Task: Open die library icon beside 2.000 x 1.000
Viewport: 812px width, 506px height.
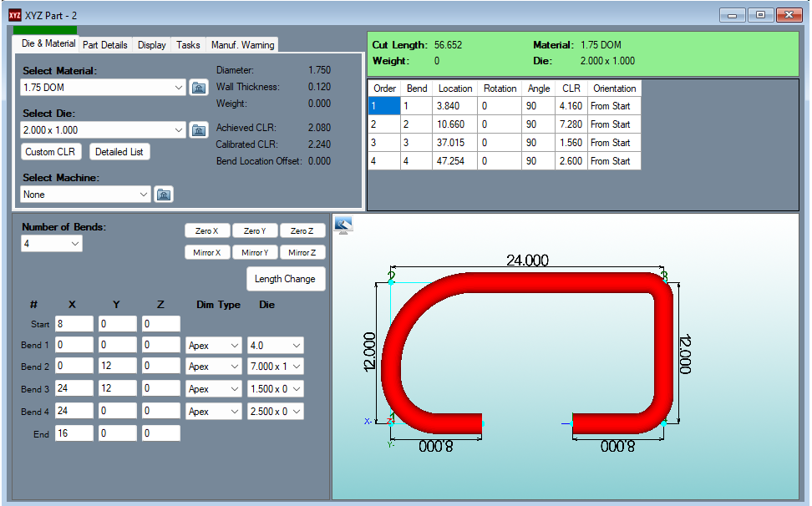Action: coord(199,130)
